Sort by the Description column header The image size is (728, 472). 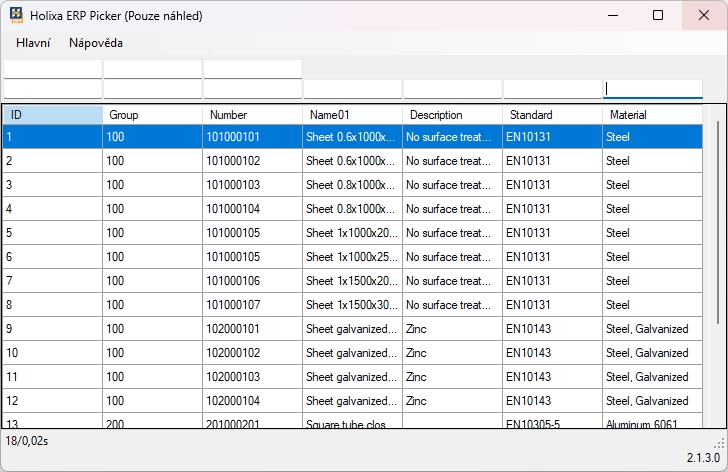click(x=452, y=115)
